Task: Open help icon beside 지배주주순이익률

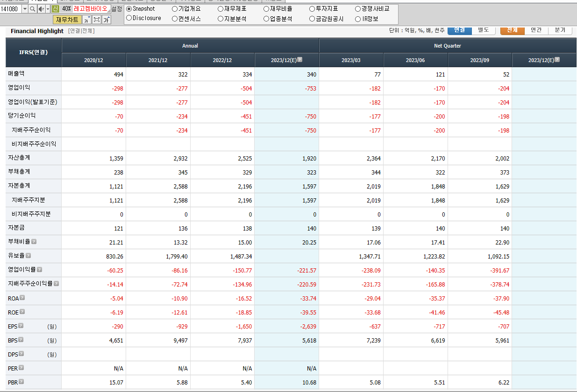Action: click(x=56, y=283)
